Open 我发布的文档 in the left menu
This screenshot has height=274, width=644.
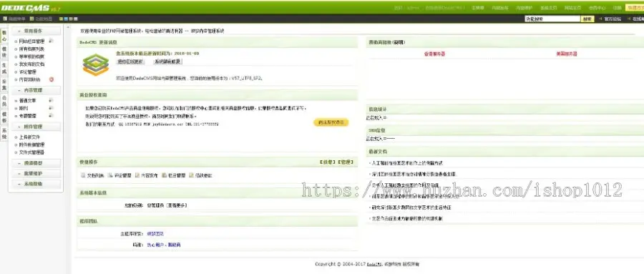[x=31, y=64]
